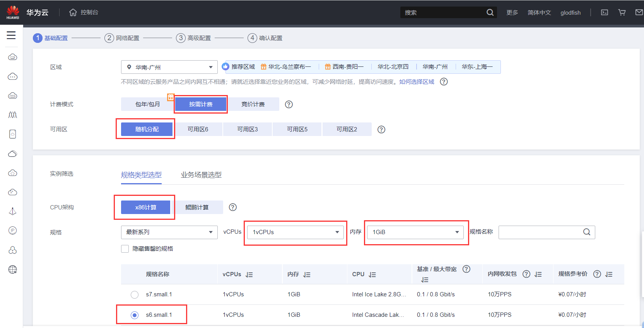Select 可用区5 availability zone

(297, 129)
